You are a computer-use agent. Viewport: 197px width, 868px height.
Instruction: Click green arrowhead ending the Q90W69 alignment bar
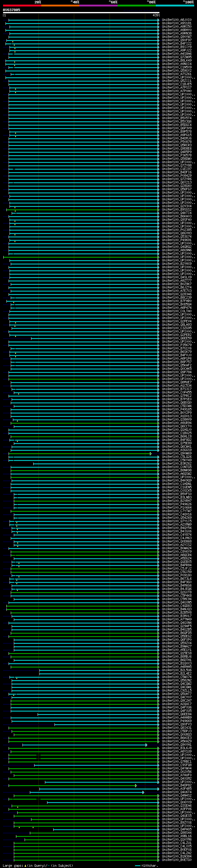(151, 454)
